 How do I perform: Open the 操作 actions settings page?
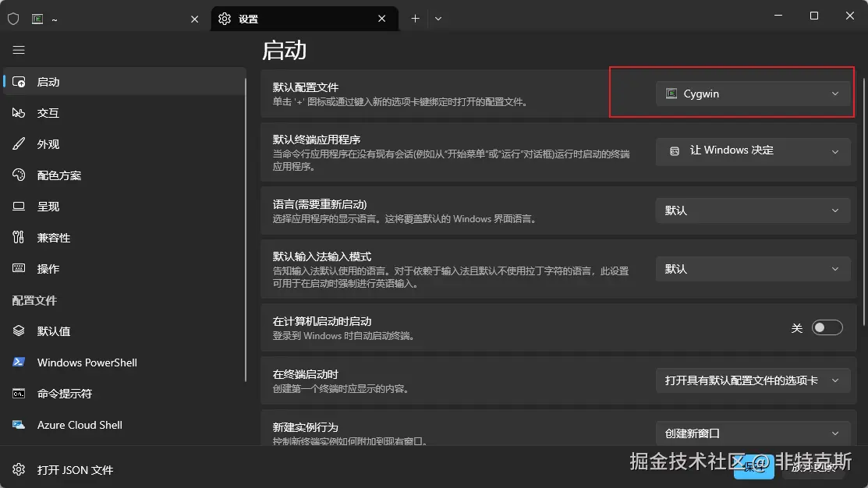click(x=124, y=269)
